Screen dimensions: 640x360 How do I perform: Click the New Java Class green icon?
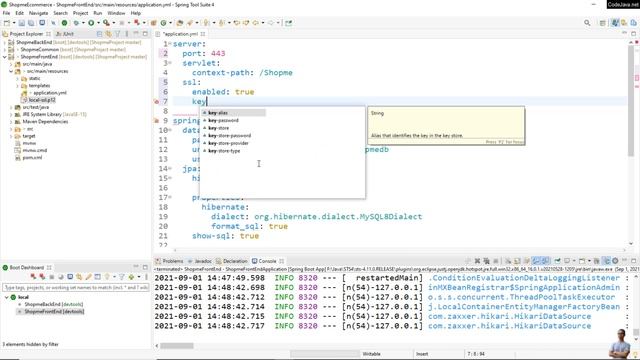163,23
